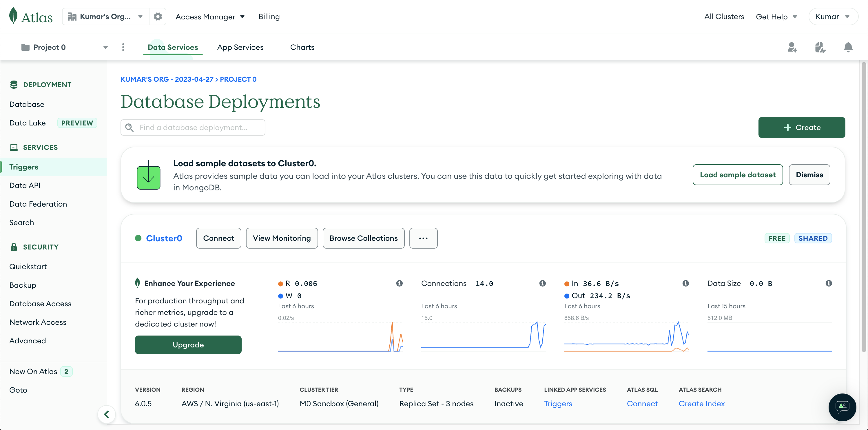Open the alerts bell icon
The width and height of the screenshot is (868, 430).
(x=848, y=47)
